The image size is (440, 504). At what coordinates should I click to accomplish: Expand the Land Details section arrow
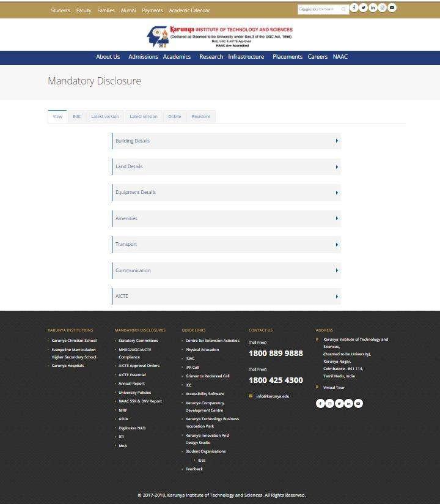tap(337, 167)
